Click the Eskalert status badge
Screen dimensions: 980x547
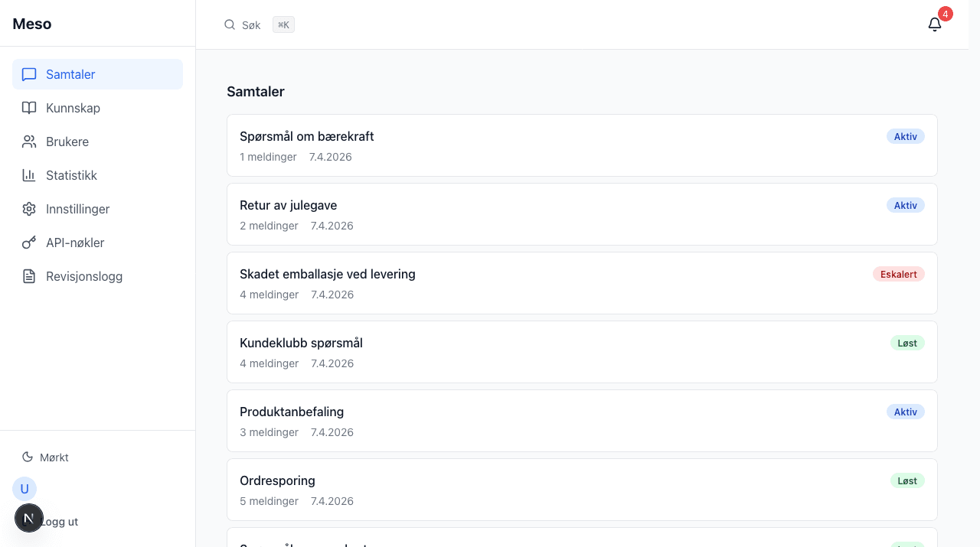point(898,274)
